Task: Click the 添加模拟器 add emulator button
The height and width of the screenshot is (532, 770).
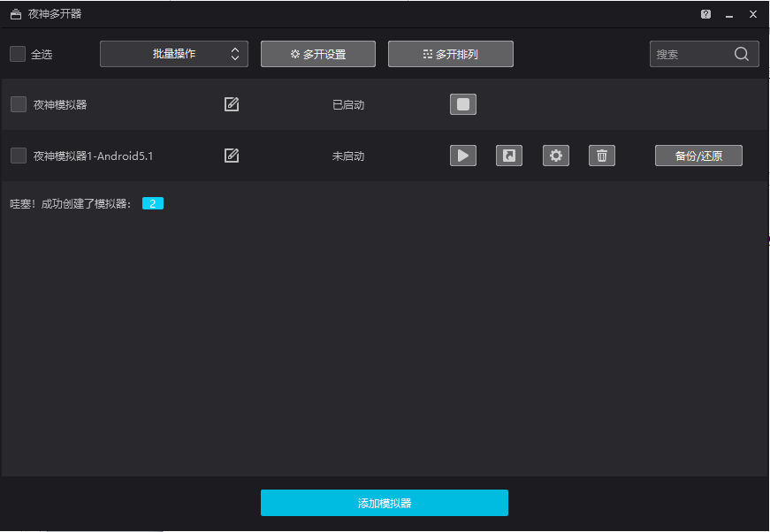Action: [385, 503]
